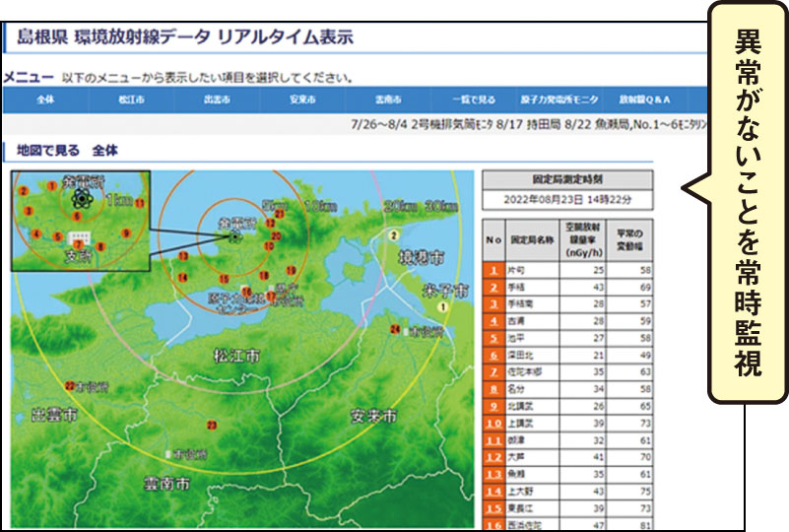Click the inset zoomed map of the plant
789x532 pixels.
(81, 222)
